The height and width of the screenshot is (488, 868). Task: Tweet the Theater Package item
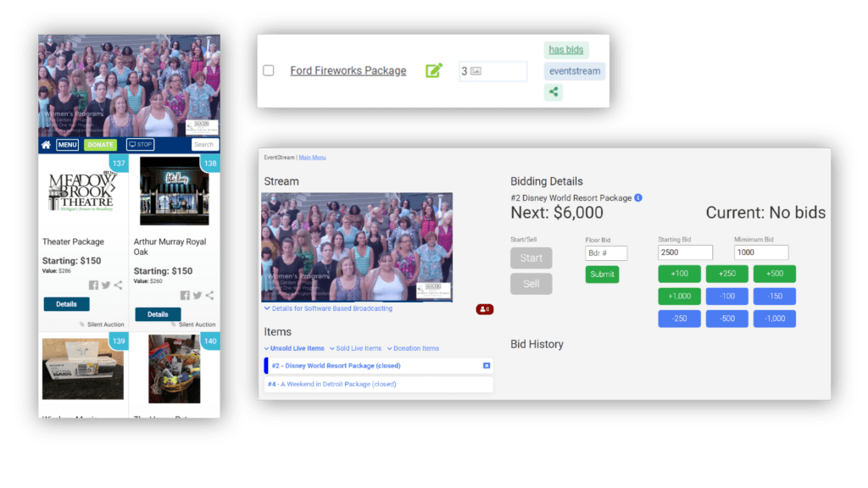coord(106,286)
